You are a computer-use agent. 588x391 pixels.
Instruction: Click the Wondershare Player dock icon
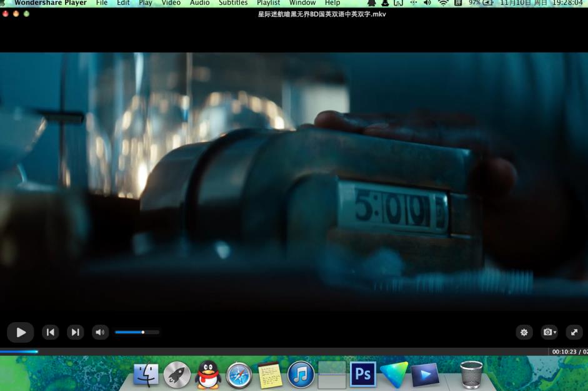click(x=425, y=375)
